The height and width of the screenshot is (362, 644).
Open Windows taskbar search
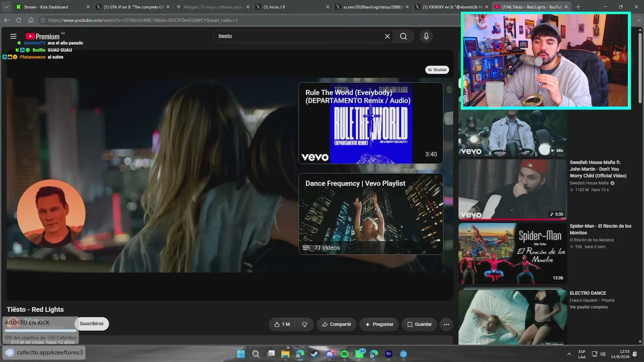pyautogui.click(x=256, y=354)
